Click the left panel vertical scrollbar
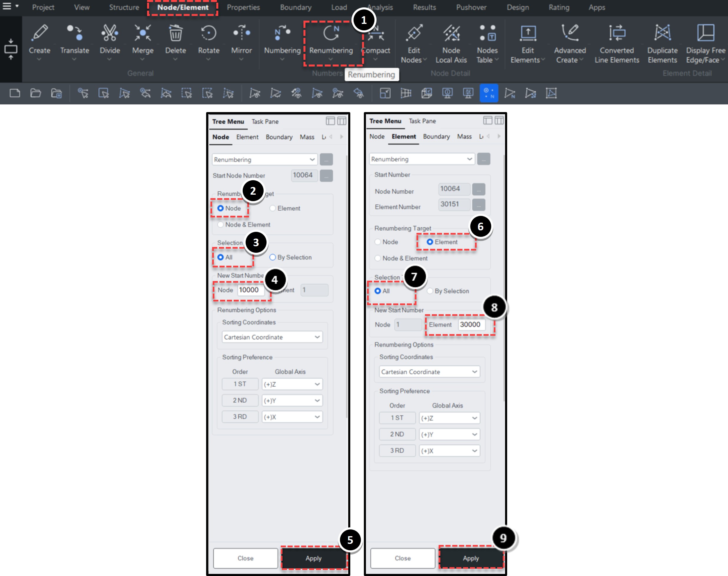Viewport: 728px width, 576px height. tap(347, 287)
